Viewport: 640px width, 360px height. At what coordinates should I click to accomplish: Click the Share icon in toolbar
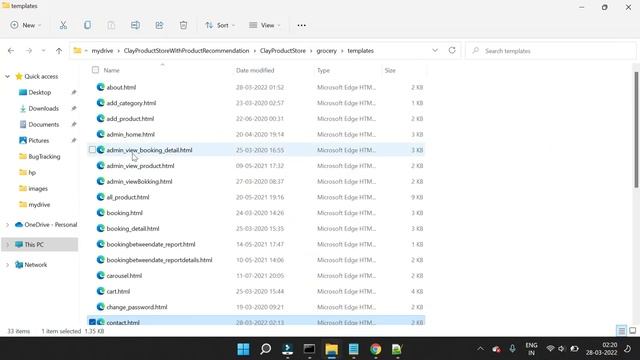[159, 25]
